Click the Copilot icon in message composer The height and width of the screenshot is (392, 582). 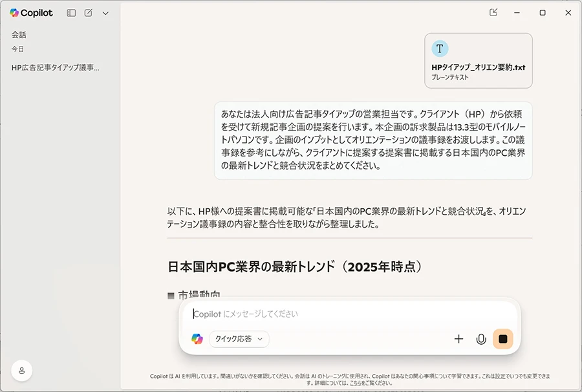coord(197,339)
